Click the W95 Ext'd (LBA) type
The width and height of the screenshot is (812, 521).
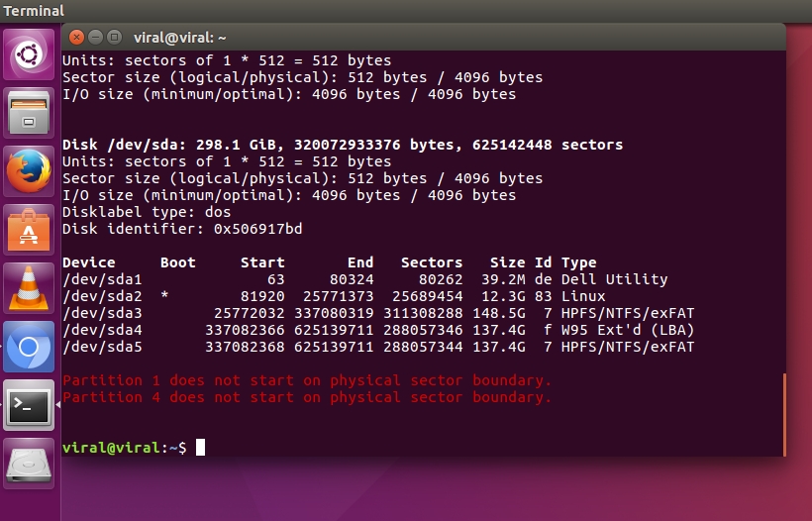coord(628,330)
